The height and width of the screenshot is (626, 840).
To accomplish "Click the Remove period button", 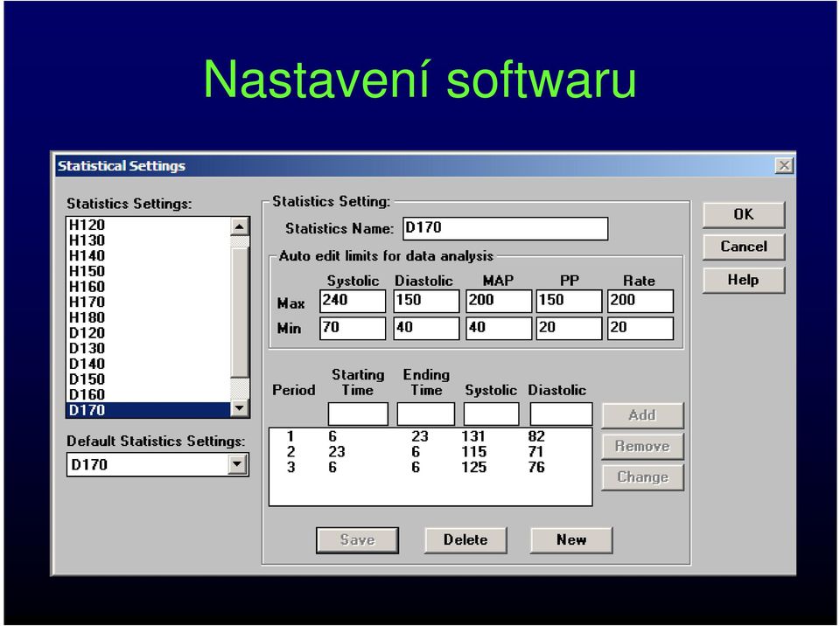I will pyautogui.click(x=642, y=446).
